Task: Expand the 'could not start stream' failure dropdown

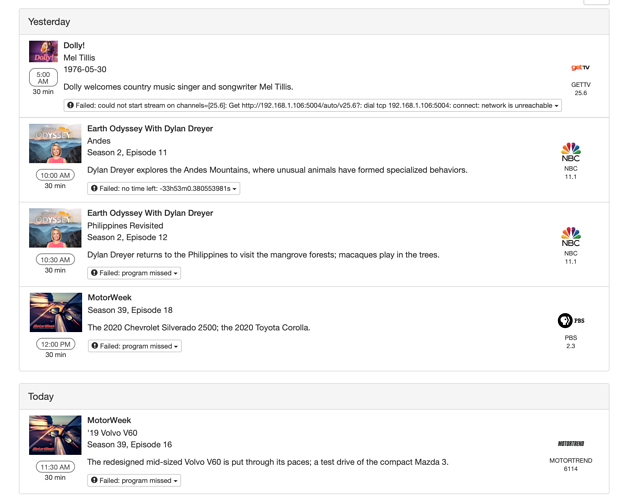Action: [x=313, y=105]
